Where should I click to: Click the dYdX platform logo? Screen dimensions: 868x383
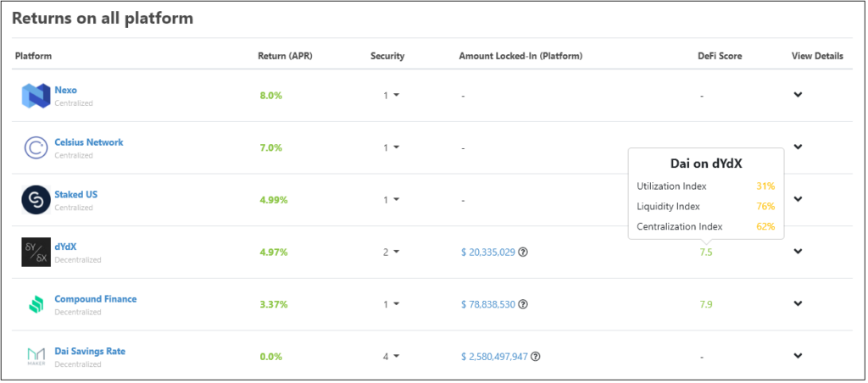[36, 252]
